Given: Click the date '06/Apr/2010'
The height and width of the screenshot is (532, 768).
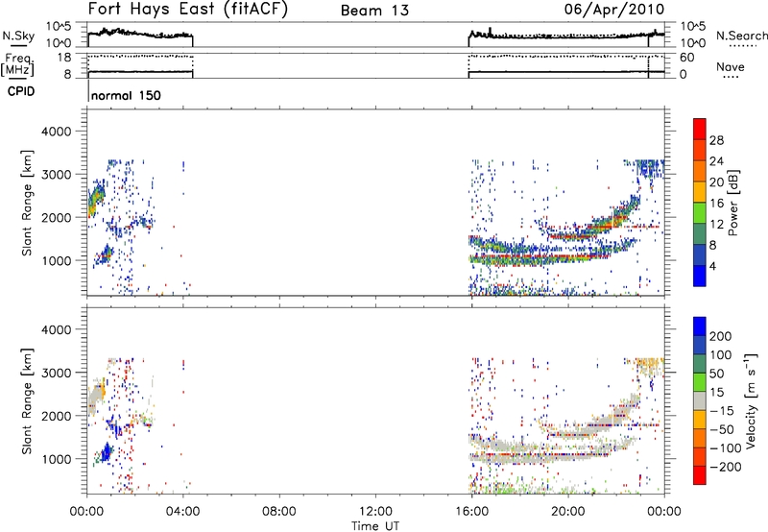Looking at the screenshot, I should coord(614,10).
